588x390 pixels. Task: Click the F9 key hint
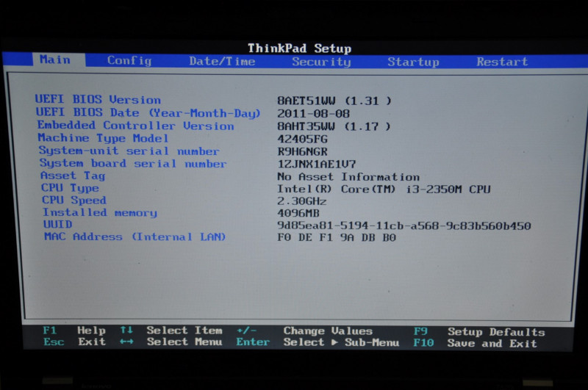point(420,331)
